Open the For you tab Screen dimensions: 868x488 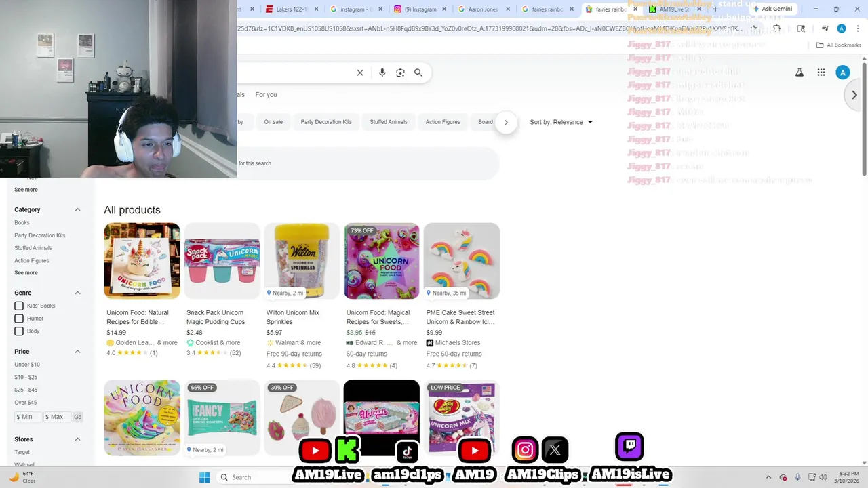[x=266, y=95]
